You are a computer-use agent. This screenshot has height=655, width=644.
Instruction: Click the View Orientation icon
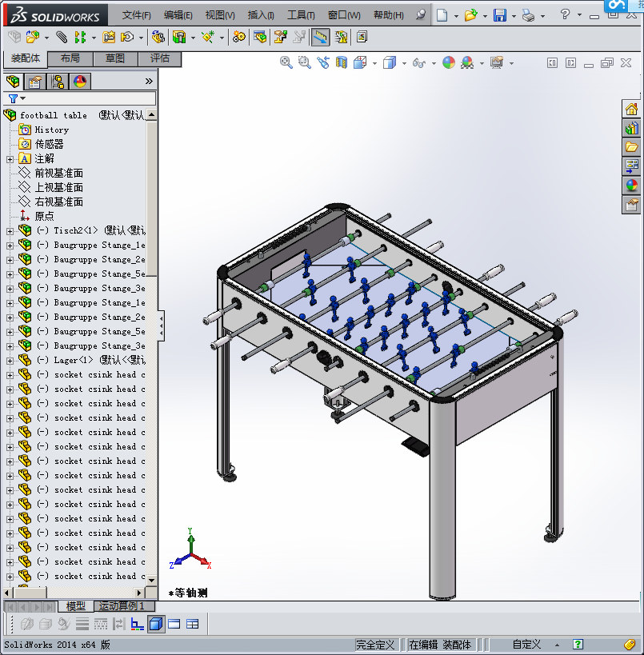[x=360, y=62]
